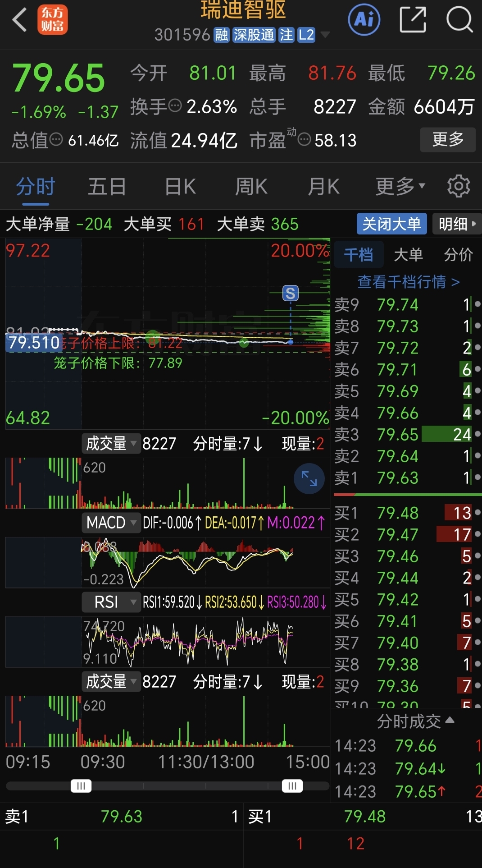482x868 pixels.
Task: Tap the 深股通 badge
Action: tap(254, 35)
